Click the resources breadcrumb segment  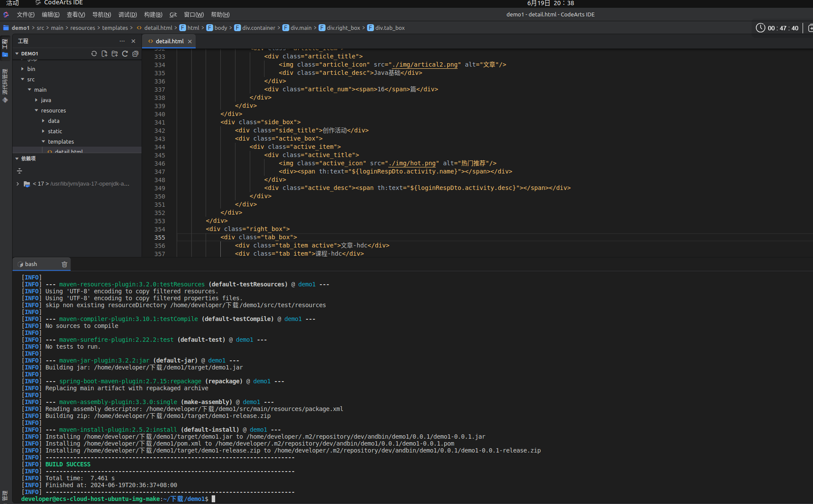pyautogui.click(x=83, y=28)
